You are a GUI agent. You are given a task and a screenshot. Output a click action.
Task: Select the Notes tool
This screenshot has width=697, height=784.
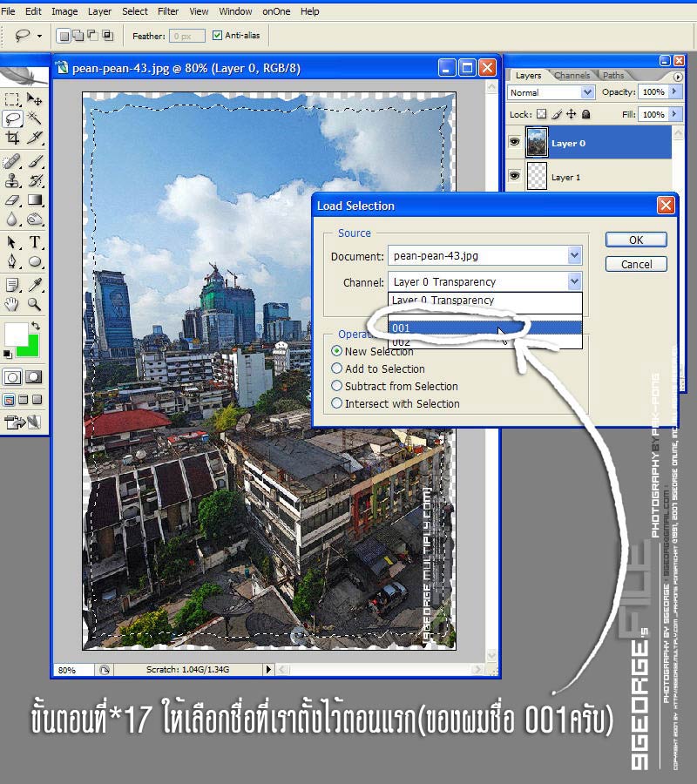point(12,285)
